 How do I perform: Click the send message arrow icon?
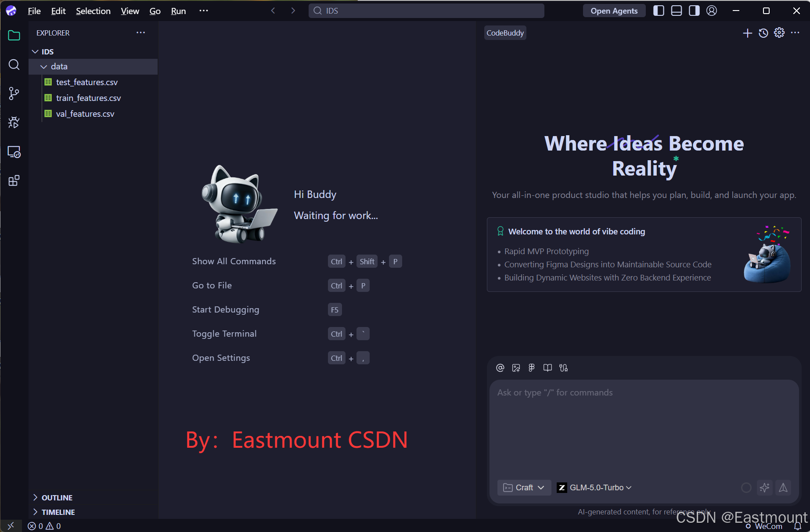[783, 488]
